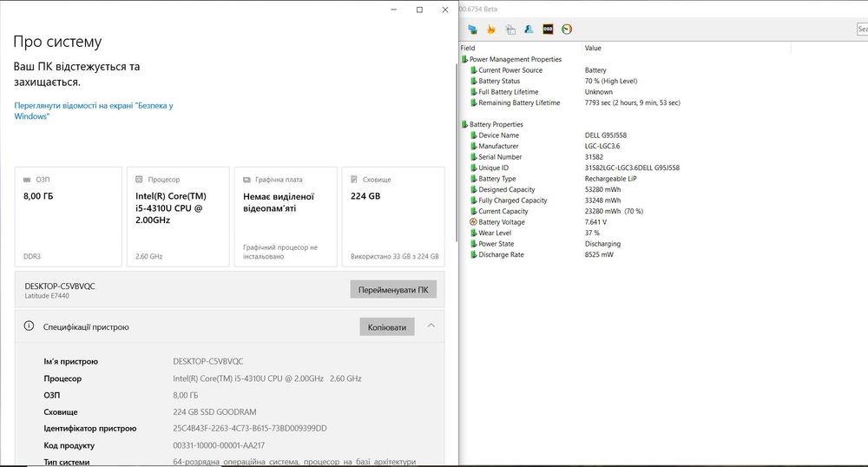The image size is (868, 467).
Task: Collapse the Специфікації пристрою section chevron
Action: pos(431,326)
